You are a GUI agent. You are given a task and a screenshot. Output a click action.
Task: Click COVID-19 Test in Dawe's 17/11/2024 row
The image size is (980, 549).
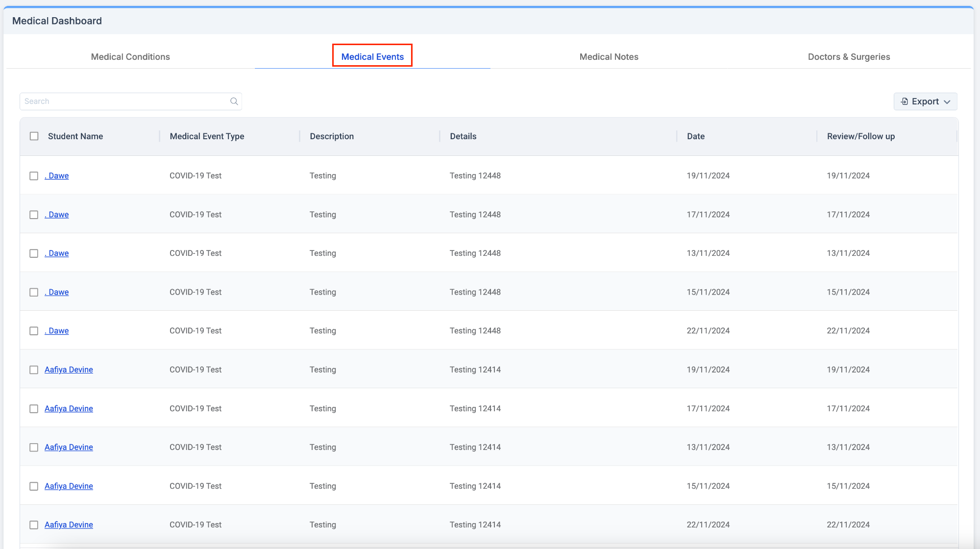click(x=196, y=214)
